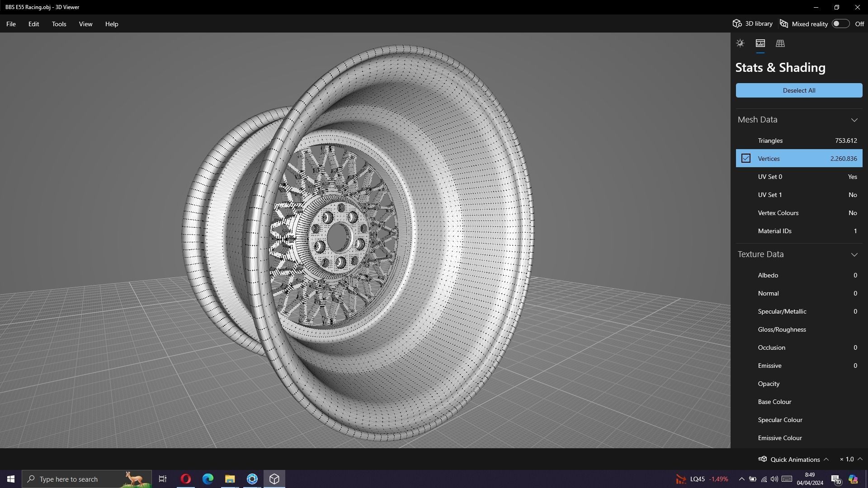Uncheck the Vertices checkbox
The image size is (868, 488).
(x=745, y=158)
